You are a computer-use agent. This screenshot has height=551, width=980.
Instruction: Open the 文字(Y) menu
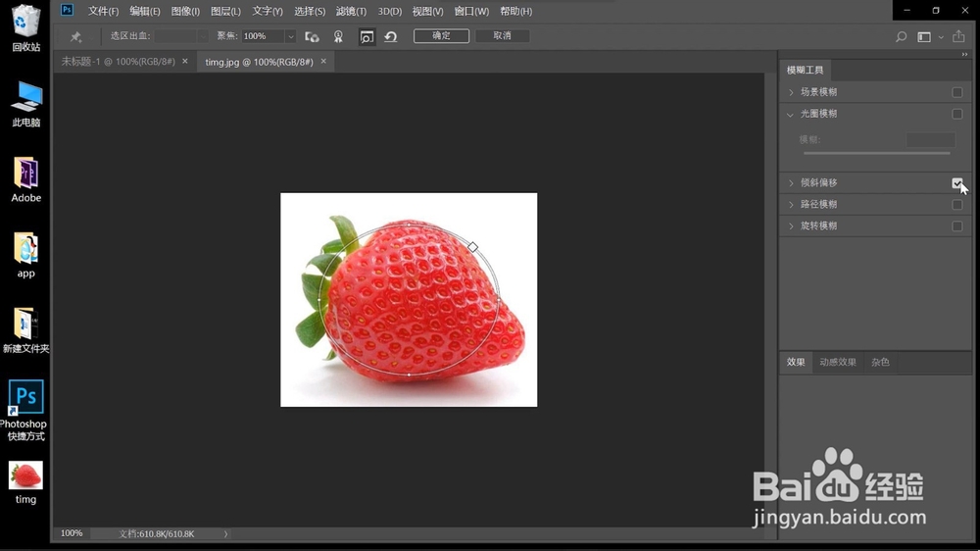(x=268, y=11)
